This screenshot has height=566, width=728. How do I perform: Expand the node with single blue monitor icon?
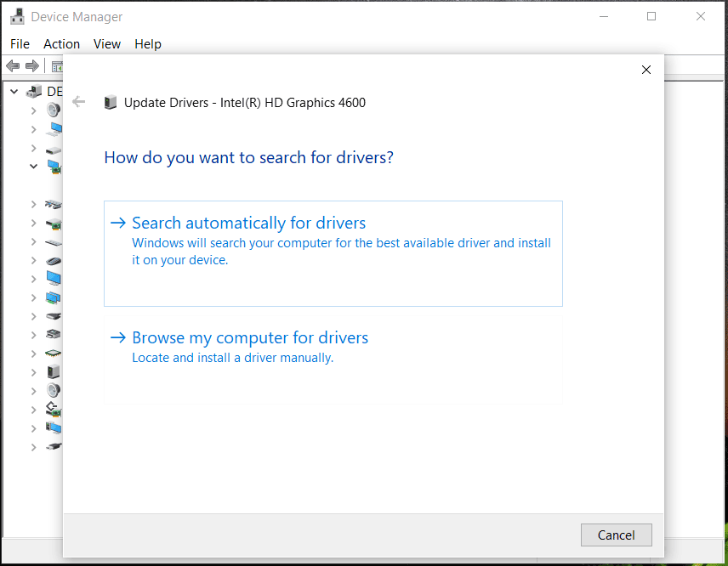coord(33,279)
